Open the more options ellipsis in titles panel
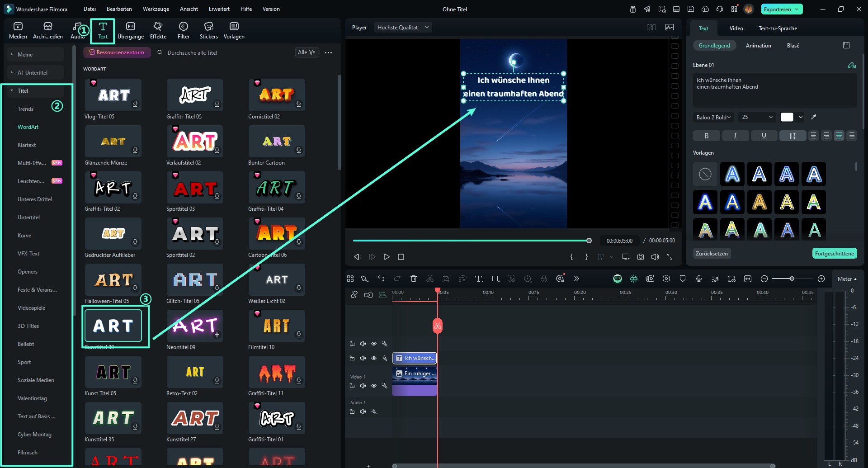The image size is (868, 468). click(329, 52)
